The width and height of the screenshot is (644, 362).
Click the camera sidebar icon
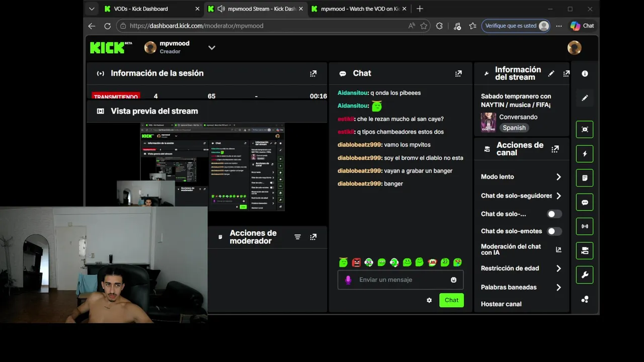585,250
